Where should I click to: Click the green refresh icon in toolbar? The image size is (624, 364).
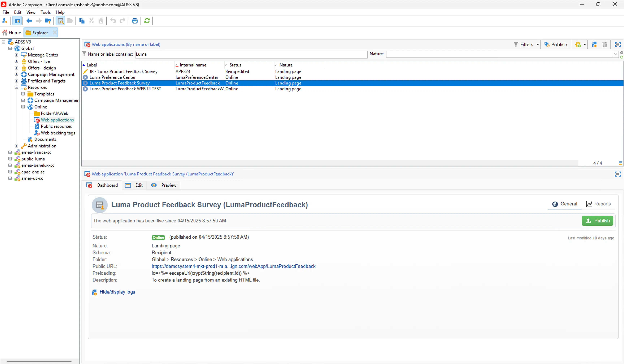[x=147, y=21]
